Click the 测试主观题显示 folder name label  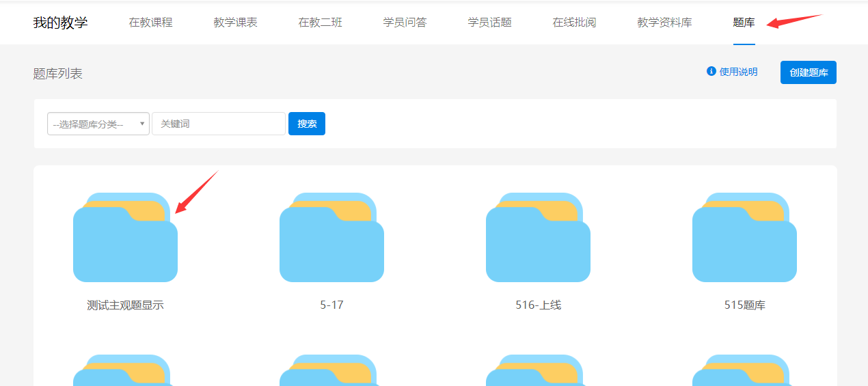125,305
